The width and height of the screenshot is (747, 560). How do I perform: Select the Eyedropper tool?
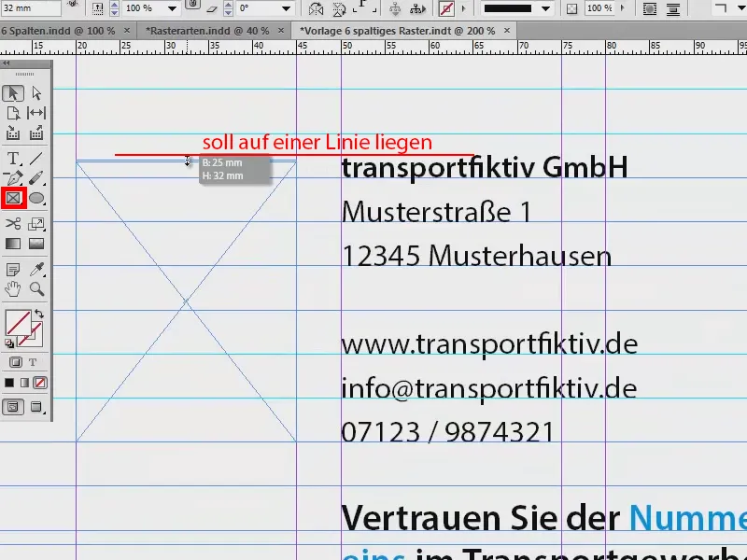coord(36,269)
